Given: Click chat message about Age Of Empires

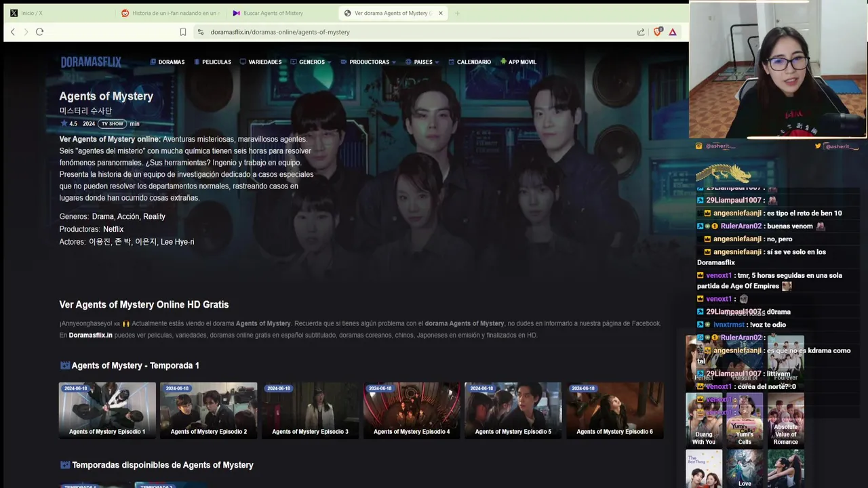Looking at the screenshot, I should [x=770, y=281].
